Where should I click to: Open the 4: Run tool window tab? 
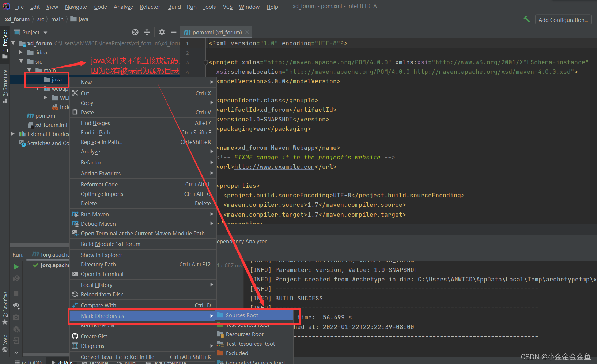pos(62,362)
